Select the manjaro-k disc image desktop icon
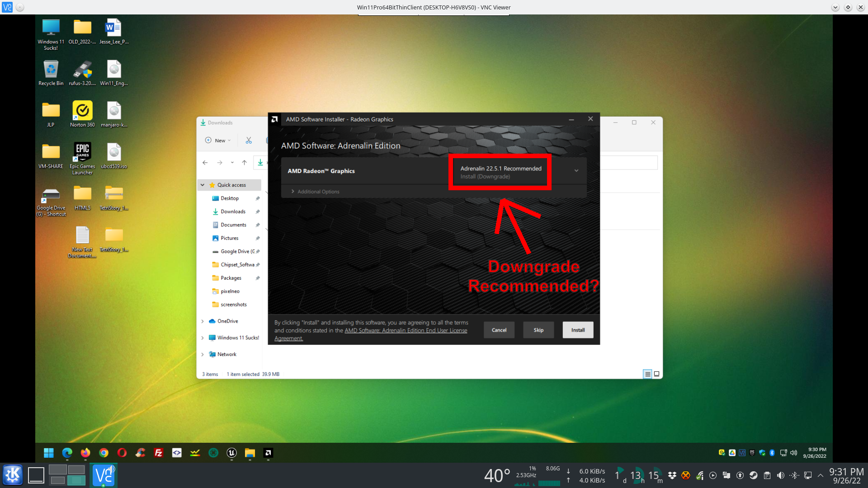This screenshot has height=488, width=868. (x=114, y=114)
